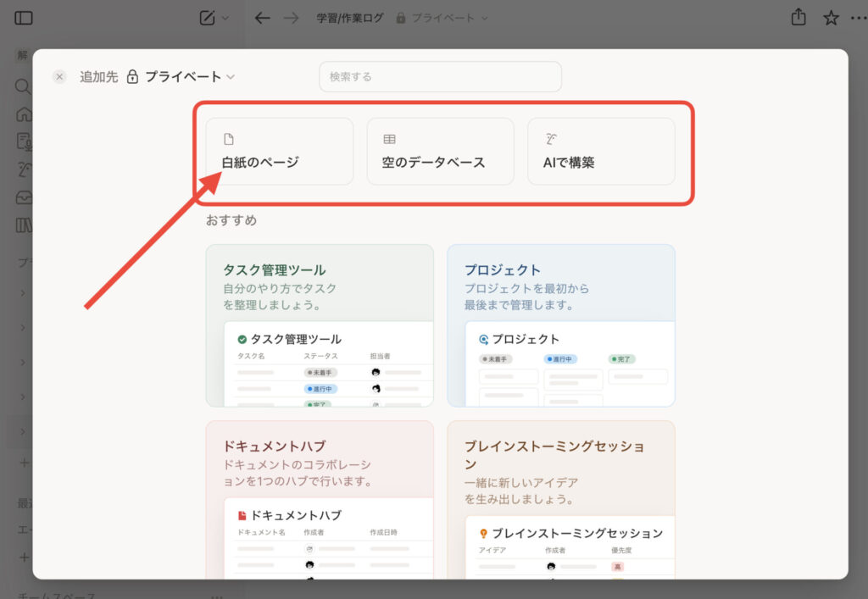This screenshot has height=599, width=868.
Task: Click the ステータス column header
Action: pyautogui.click(x=320, y=356)
